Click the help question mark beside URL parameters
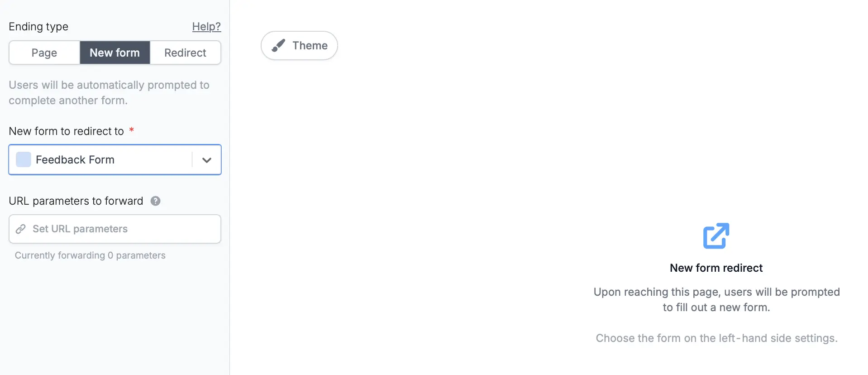Image resolution: width=868 pixels, height=375 pixels. click(x=155, y=201)
